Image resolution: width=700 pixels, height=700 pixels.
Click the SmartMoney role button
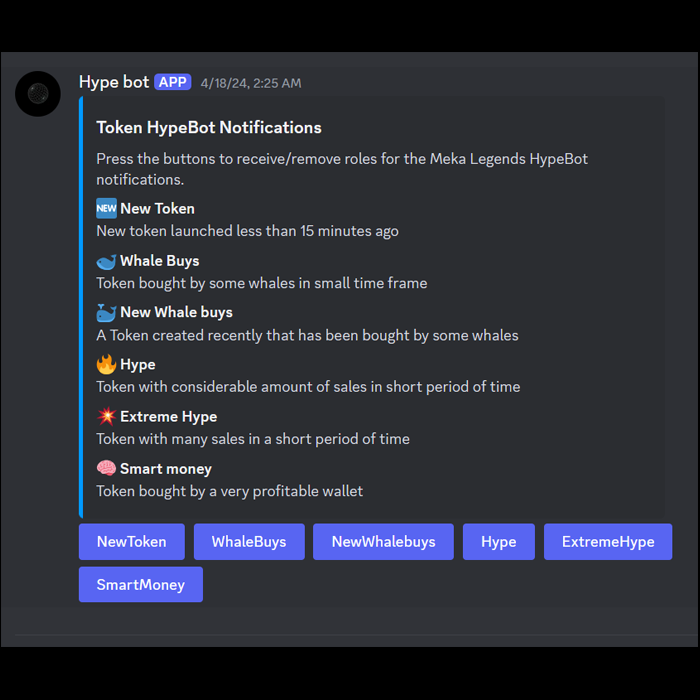click(x=141, y=585)
